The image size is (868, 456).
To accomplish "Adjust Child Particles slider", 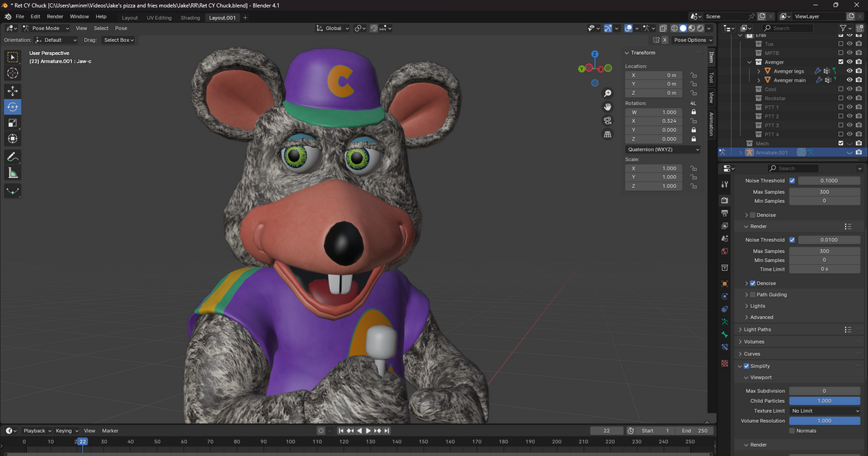I will (x=825, y=401).
